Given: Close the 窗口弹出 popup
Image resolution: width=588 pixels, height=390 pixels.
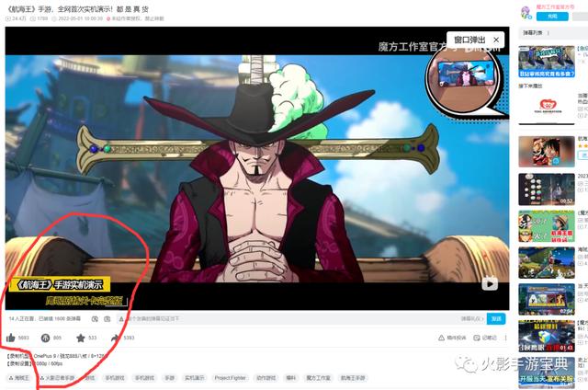Looking at the screenshot, I should 496,40.
